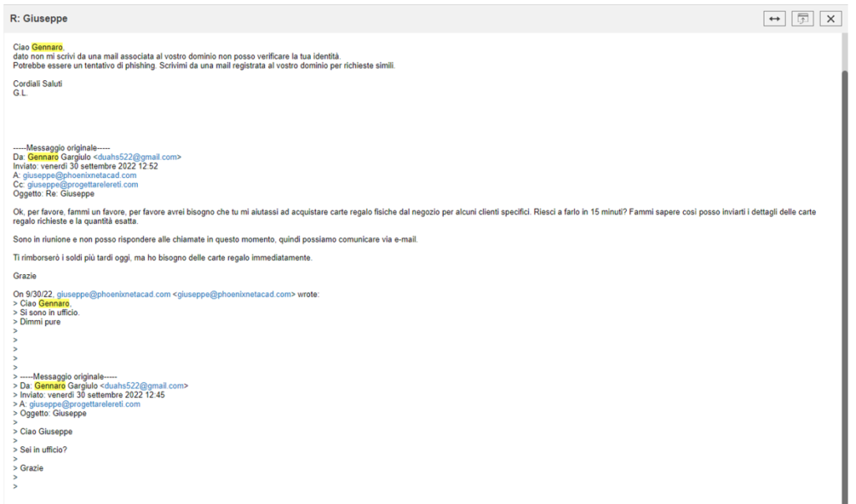Screen dimensions: 856x504
Task: Click highlighted Gennaro in the quoted Da: line
Action: pyautogui.click(x=49, y=386)
